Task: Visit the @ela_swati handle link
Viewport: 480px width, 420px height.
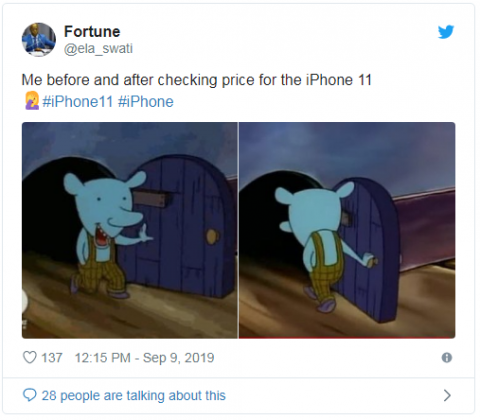Action: tap(98, 49)
